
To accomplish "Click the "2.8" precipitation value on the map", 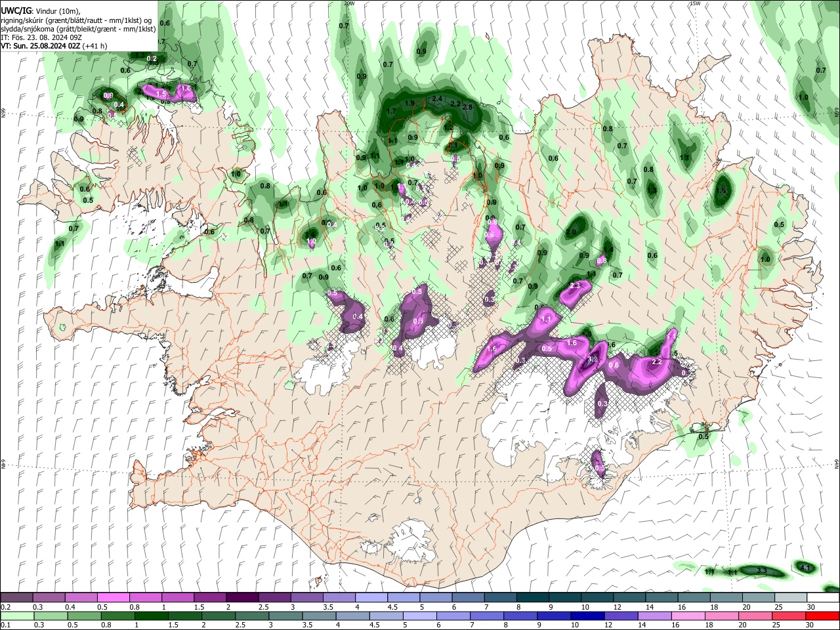I will click(468, 107).
